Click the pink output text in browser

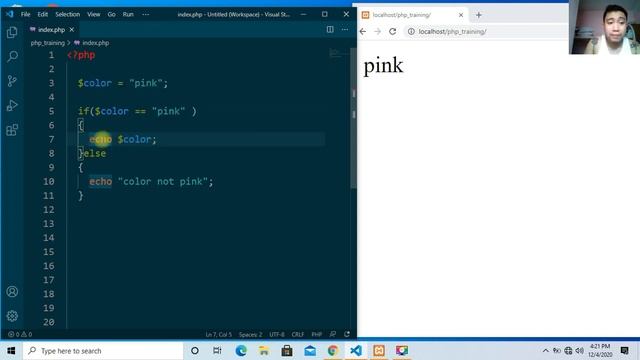click(383, 65)
